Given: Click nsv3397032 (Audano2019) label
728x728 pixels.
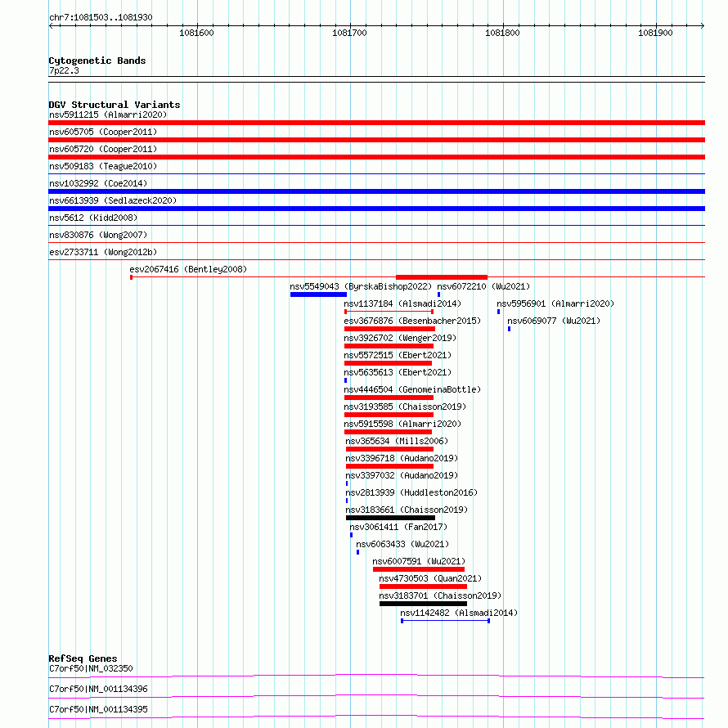Looking at the screenshot, I should pos(402,475).
